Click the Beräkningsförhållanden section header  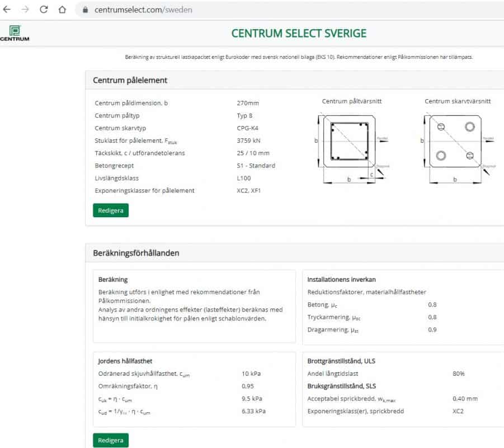(136, 253)
